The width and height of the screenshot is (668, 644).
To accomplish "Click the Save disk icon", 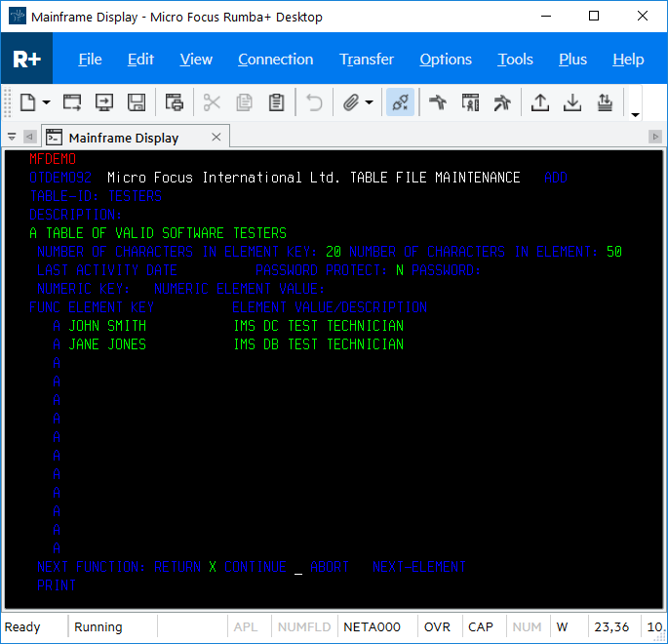I will 137,102.
